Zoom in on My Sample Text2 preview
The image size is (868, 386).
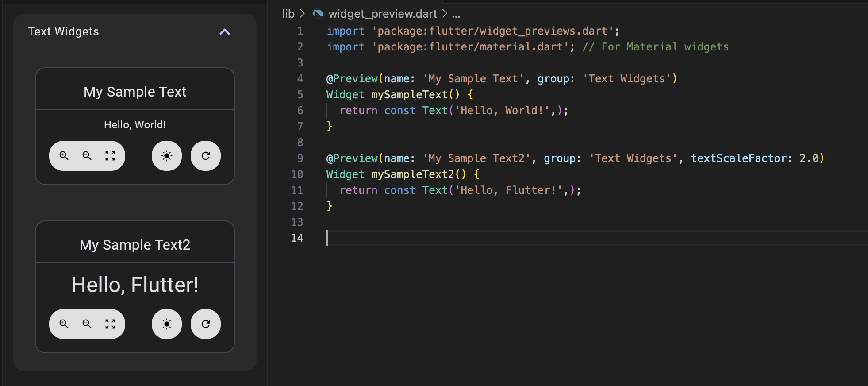(x=64, y=324)
